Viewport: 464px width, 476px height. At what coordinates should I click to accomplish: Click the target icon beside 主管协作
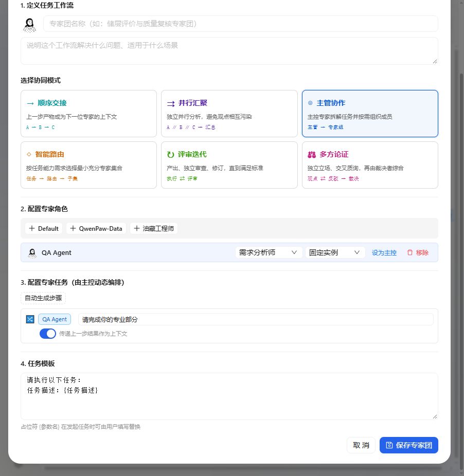(x=310, y=103)
